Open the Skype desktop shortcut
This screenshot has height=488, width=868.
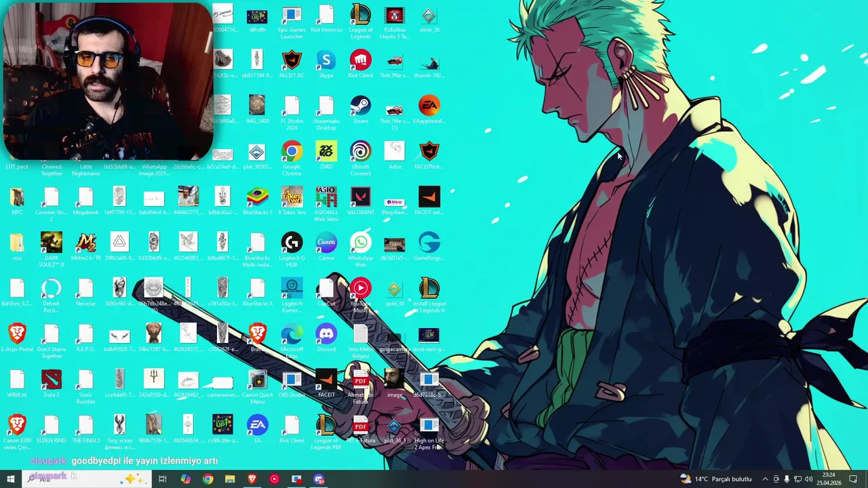(x=326, y=65)
